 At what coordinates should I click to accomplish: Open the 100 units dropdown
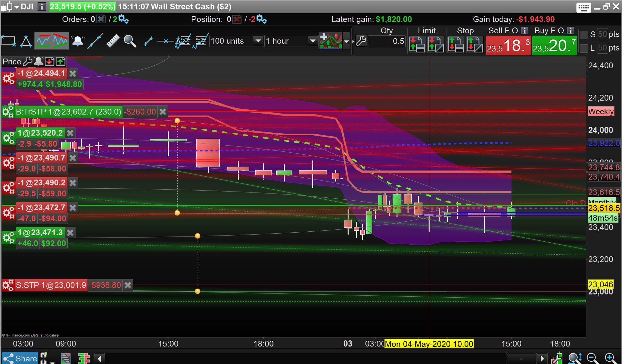258,41
